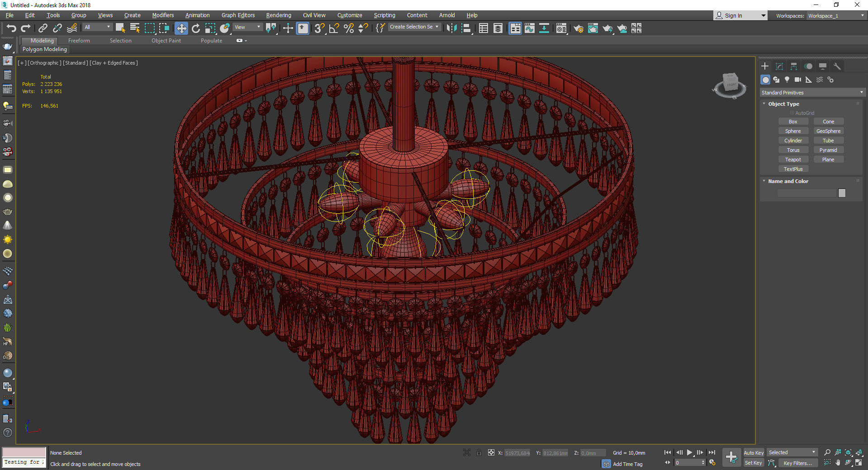Open the Rendering menu

[279, 15]
